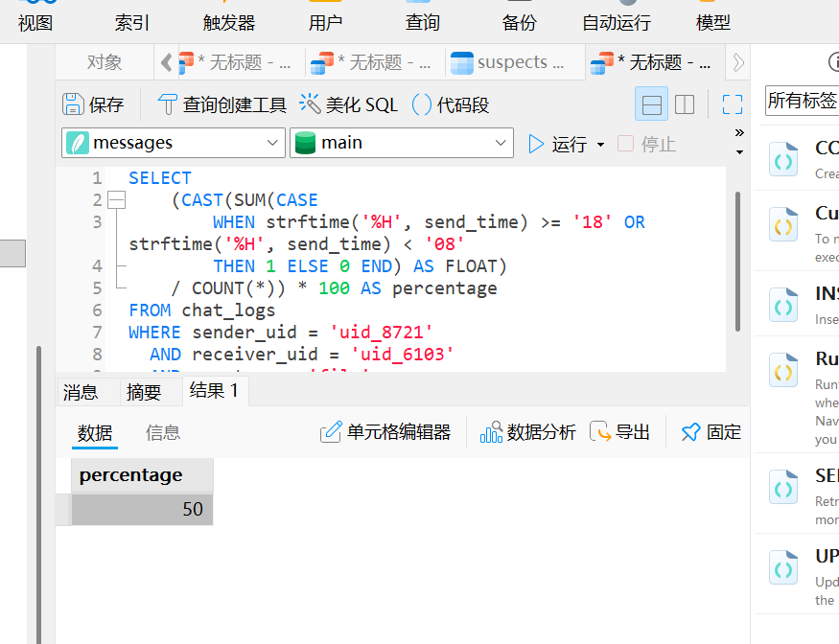Pin the result with 固定 icon
The height and width of the screenshot is (644, 839).
point(711,432)
